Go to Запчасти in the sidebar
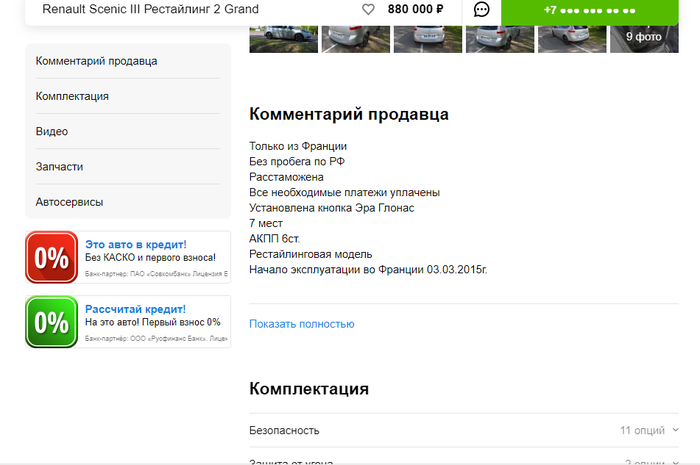 point(59,166)
